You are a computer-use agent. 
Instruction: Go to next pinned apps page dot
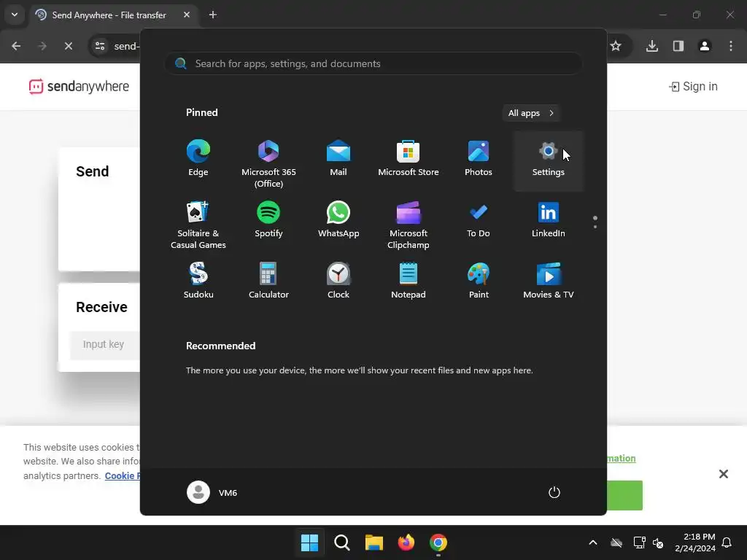tap(595, 227)
